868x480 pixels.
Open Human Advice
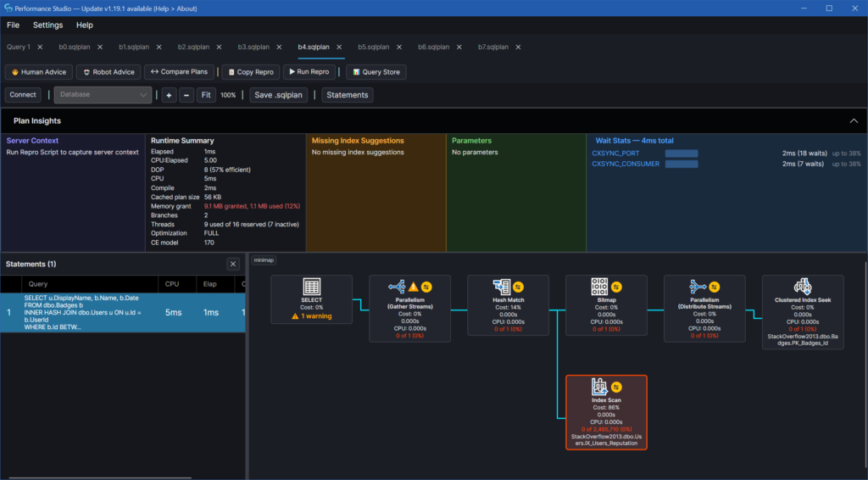click(39, 72)
